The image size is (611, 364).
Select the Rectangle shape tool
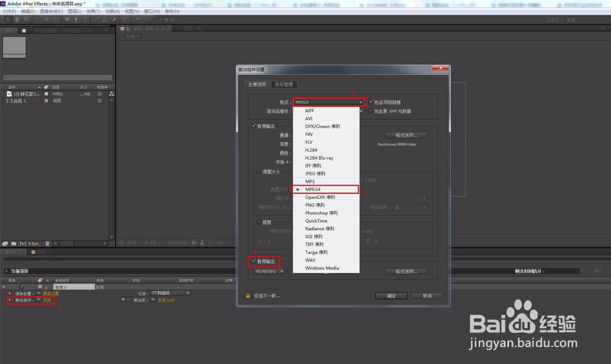tap(67, 19)
